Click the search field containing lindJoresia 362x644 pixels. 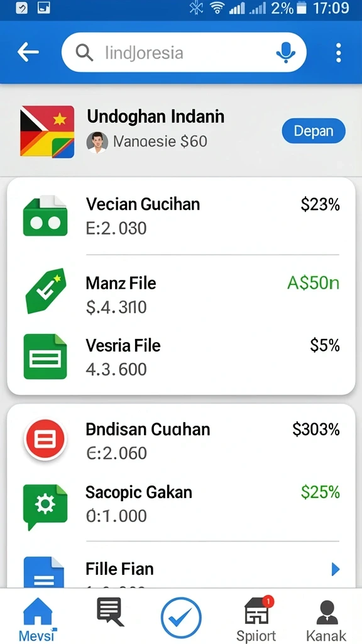tap(184, 53)
